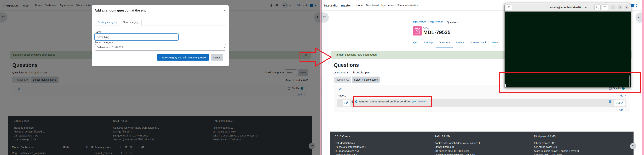Open My courses in left page navbar
Viewport: 644px width, 155px height.
click(66, 5)
